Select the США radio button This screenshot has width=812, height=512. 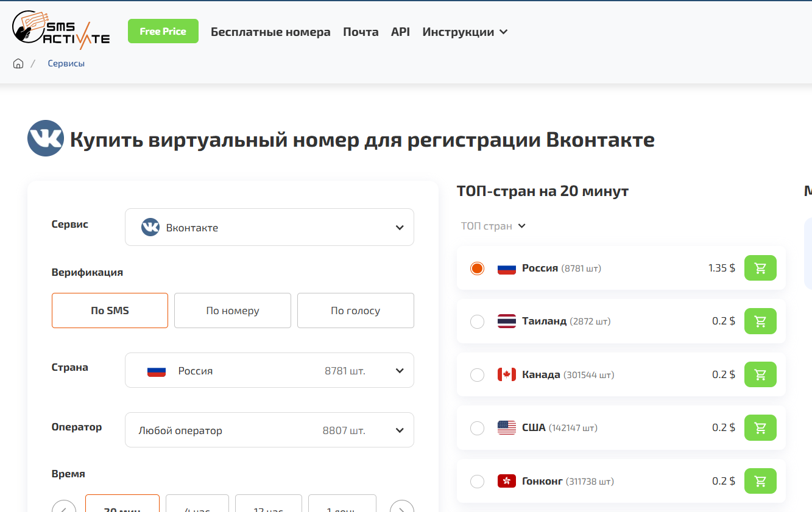point(477,427)
